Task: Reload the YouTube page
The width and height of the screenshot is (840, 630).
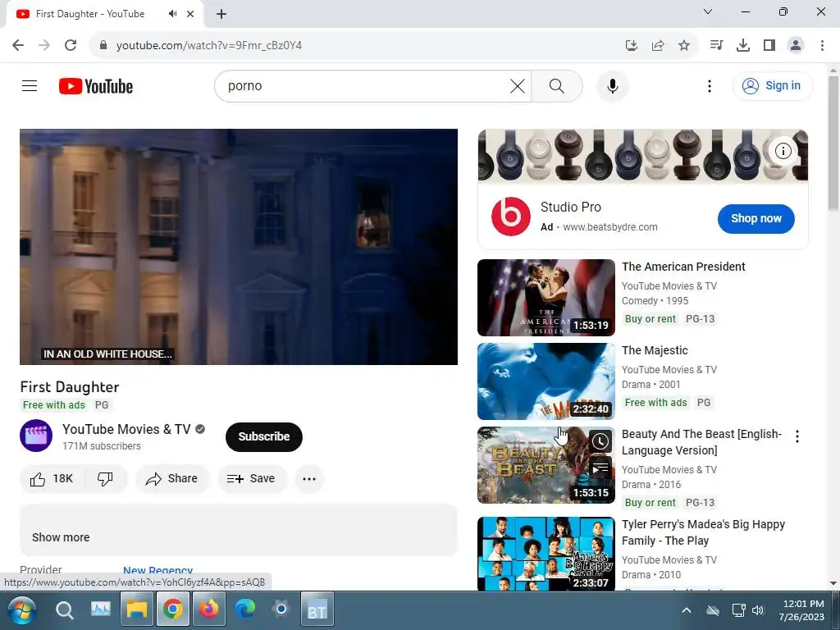Action: click(x=71, y=45)
